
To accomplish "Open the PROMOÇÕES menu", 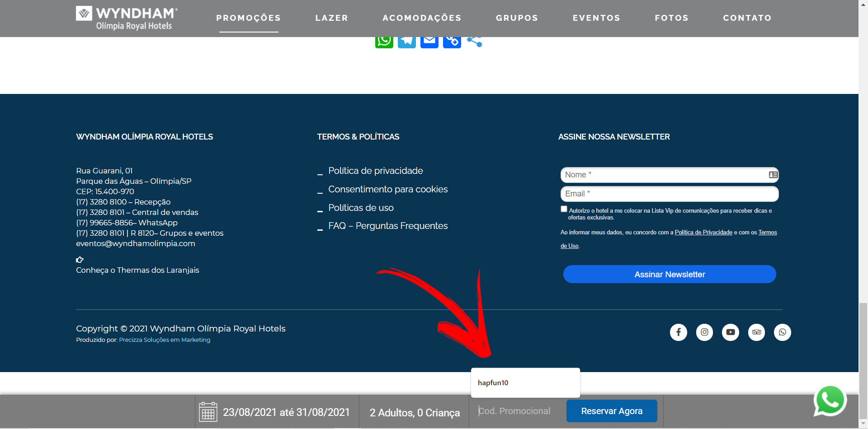I will click(x=249, y=18).
